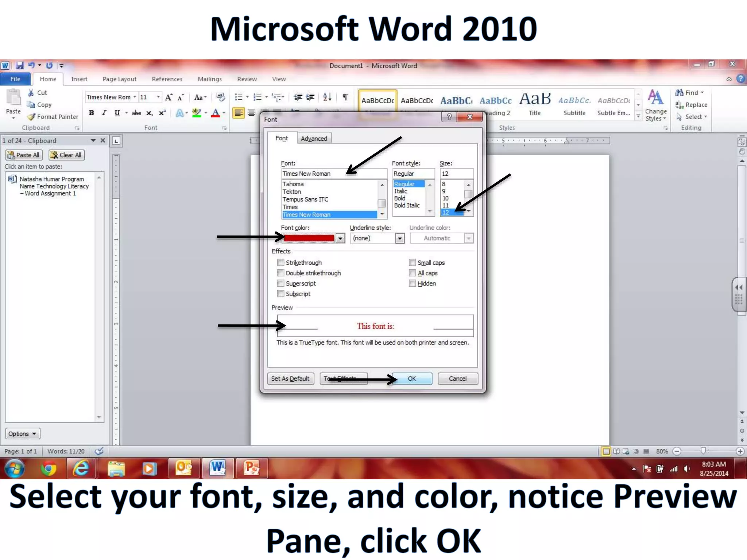Switch to the Page Layout tab
The height and width of the screenshot is (560, 747).
(x=119, y=79)
